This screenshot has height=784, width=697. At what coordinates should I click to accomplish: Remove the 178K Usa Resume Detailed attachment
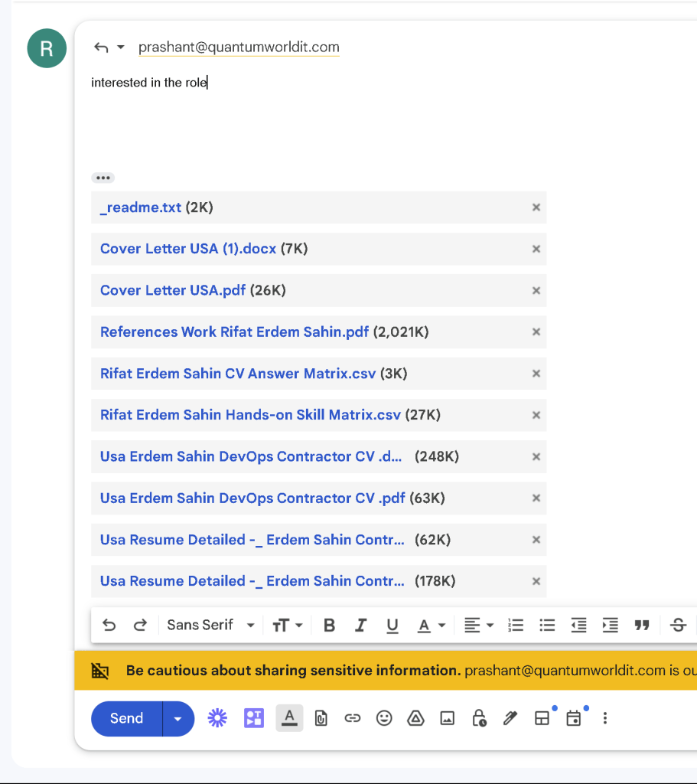536,581
